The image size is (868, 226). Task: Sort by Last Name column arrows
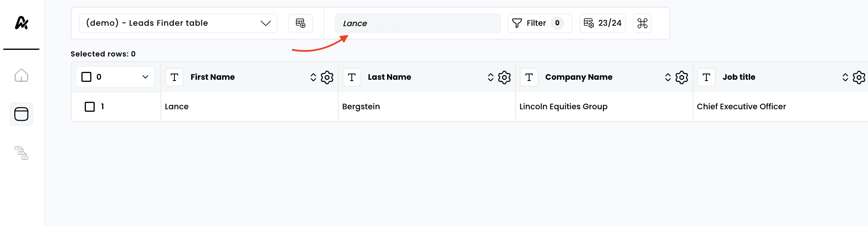490,77
